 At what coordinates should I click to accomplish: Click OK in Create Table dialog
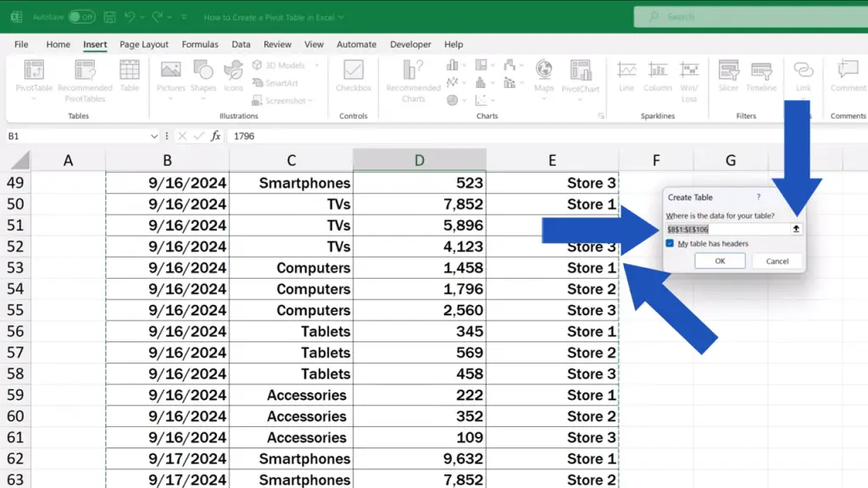point(720,261)
